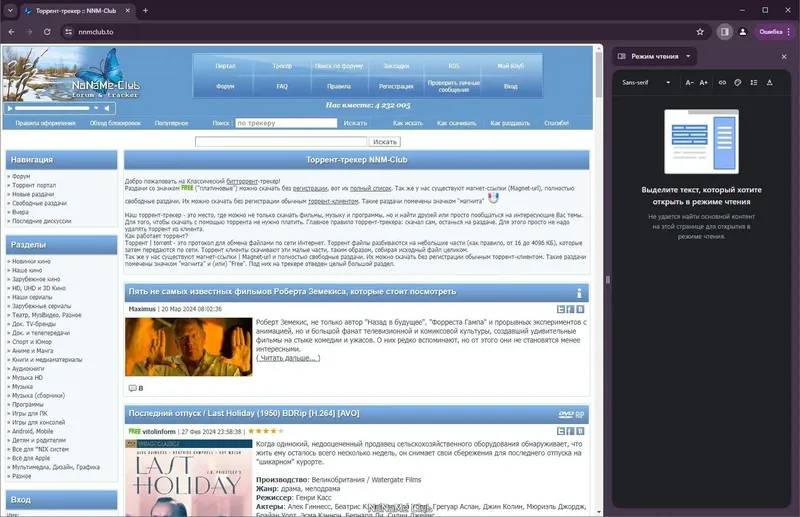Click the grey 'Искать' button under header

pos(385,141)
